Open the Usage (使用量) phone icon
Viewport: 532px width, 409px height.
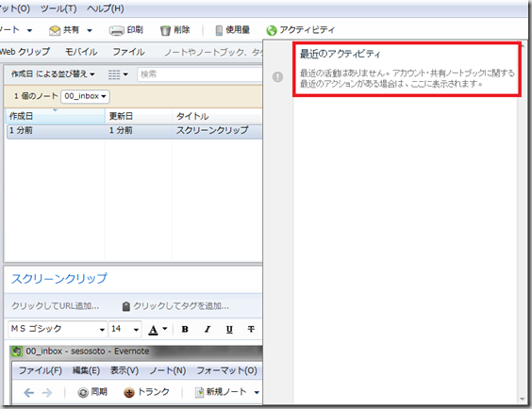pos(219,30)
